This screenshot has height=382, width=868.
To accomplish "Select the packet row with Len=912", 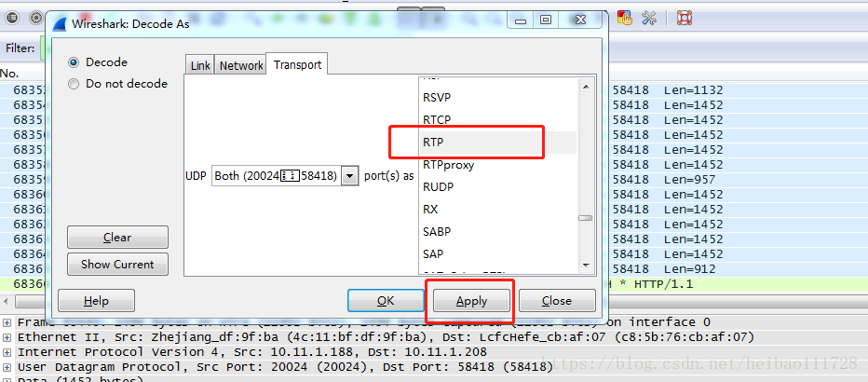I will [x=434, y=269].
